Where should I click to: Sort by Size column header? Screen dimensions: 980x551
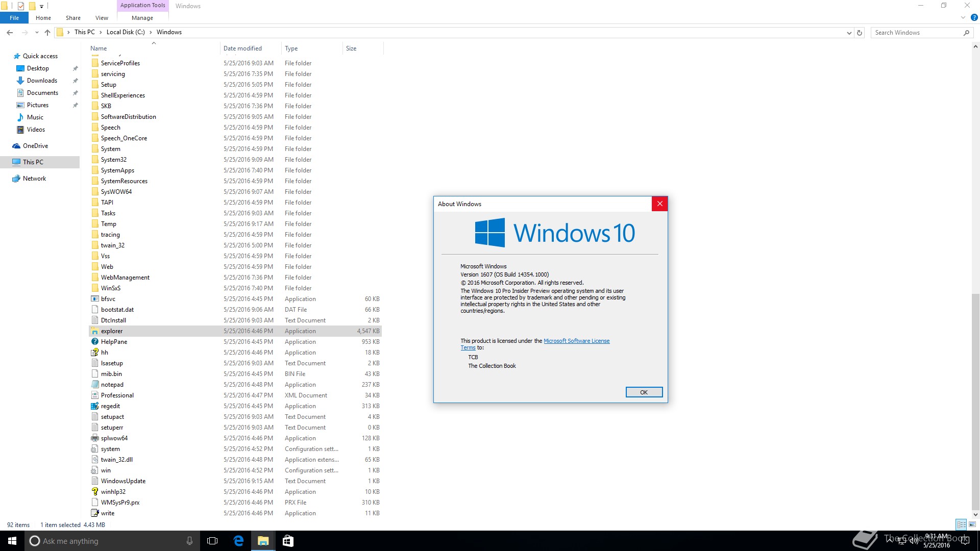click(363, 48)
